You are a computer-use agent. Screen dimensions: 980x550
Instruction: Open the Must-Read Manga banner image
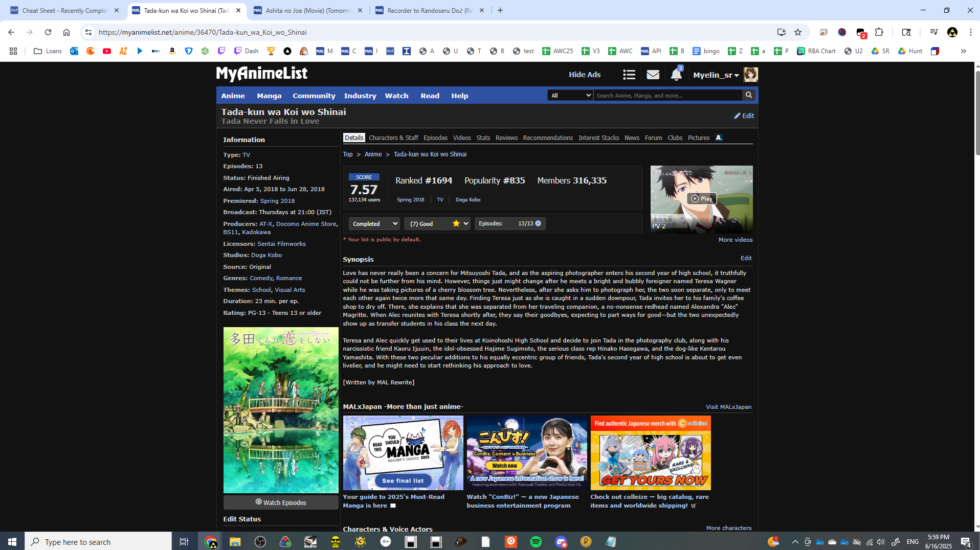(403, 453)
